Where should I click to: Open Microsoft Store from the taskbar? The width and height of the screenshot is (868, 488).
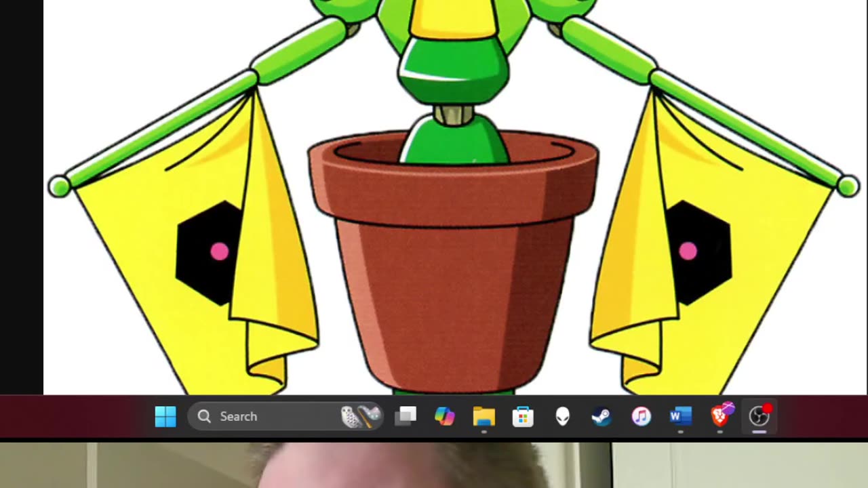point(523,417)
